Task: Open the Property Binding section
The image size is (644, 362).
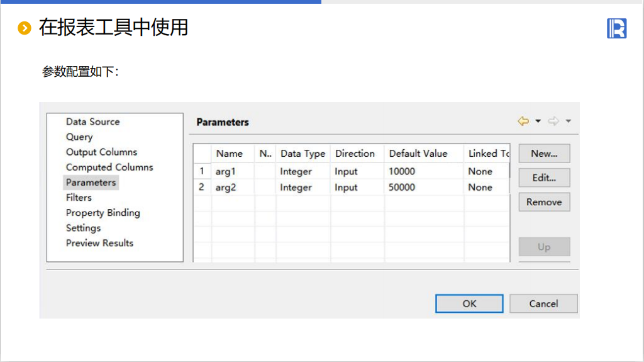Action: point(103,213)
